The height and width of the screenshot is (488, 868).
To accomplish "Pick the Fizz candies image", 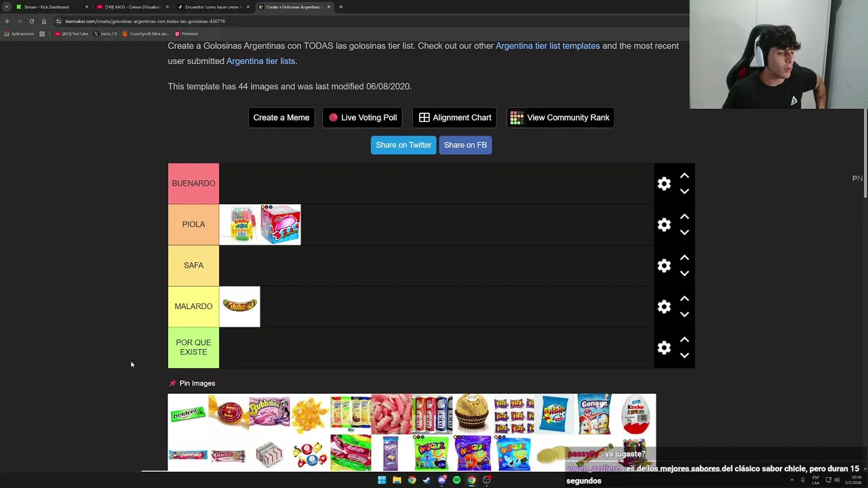I will pyautogui.click(x=513, y=414).
